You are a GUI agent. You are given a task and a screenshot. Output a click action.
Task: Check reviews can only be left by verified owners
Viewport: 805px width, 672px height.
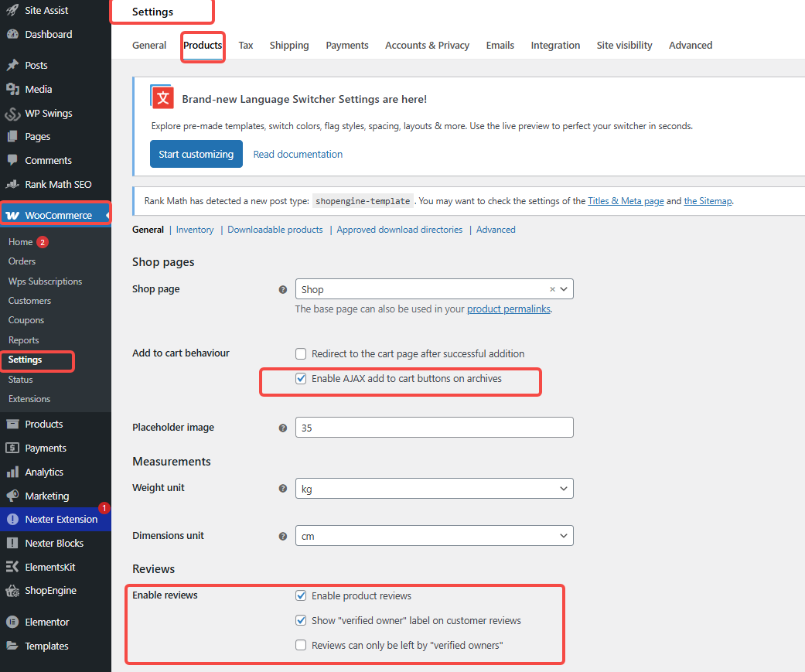click(301, 644)
